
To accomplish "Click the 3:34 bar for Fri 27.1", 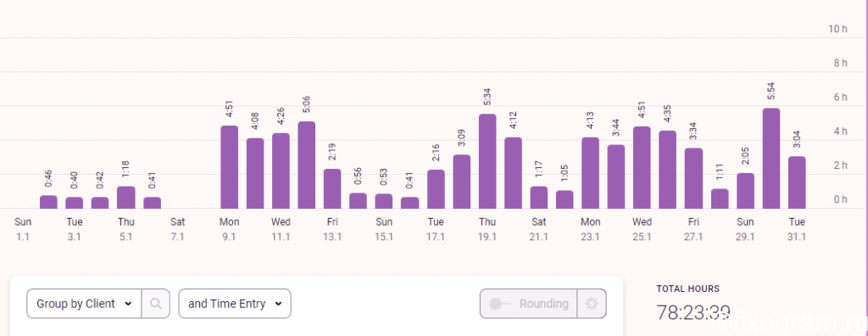I will pos(693,178).
